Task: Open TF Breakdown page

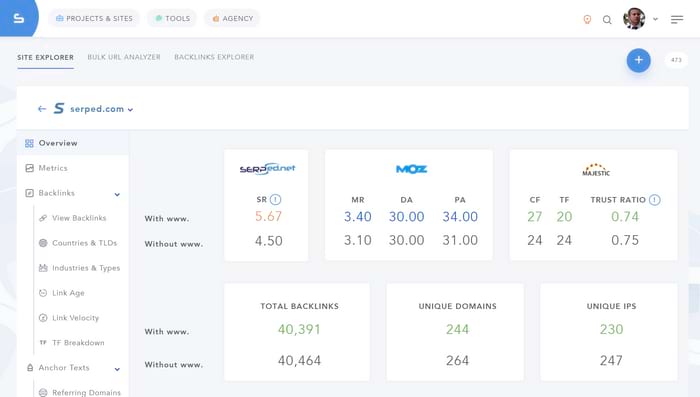Action: click(x=78, y=343)
